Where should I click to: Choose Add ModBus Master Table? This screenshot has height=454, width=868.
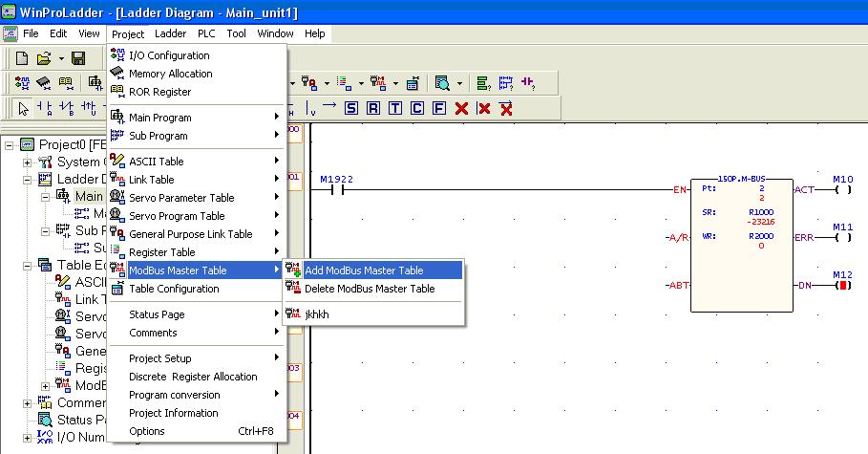(373, 270)
